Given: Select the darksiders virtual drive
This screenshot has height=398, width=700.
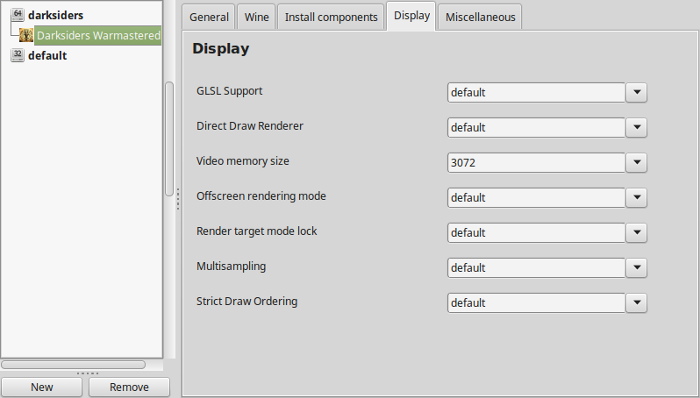Looking at the screenshot, I should pyautogui.click(x=56, y=15).
